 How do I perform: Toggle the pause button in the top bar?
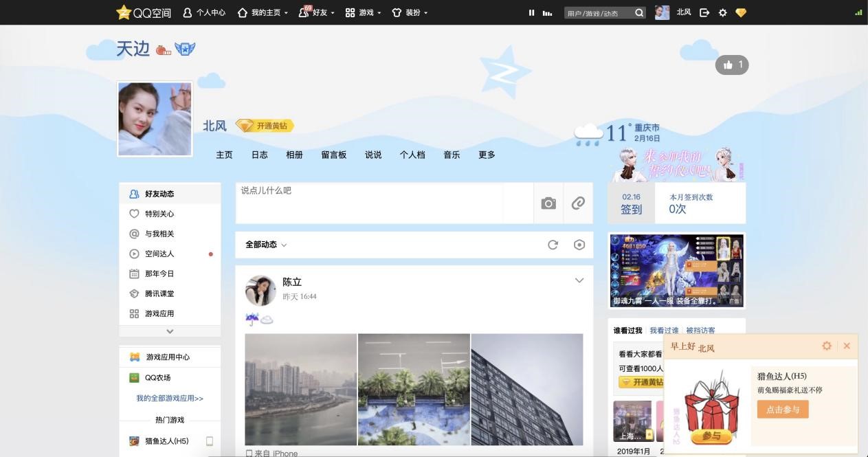[531, 12]
